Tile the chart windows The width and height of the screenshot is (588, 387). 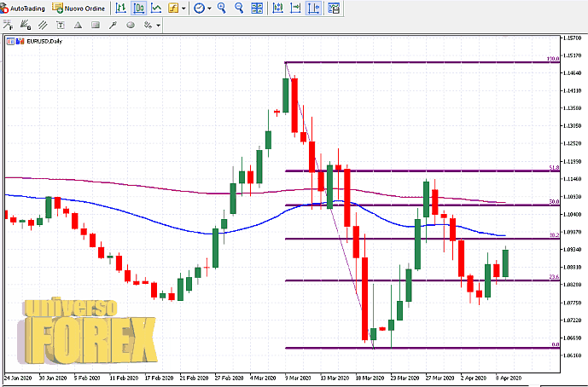[x=256, y=8]
